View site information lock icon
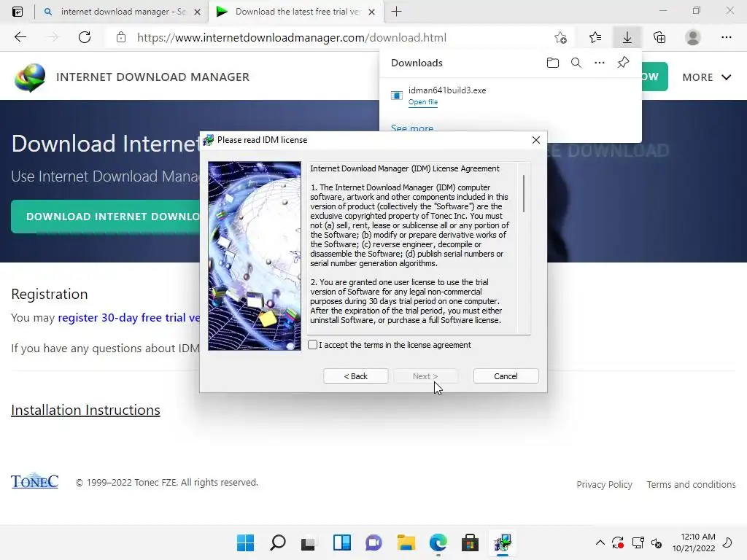The width and height of the screenshot is (747, 560). coord(121,37)
